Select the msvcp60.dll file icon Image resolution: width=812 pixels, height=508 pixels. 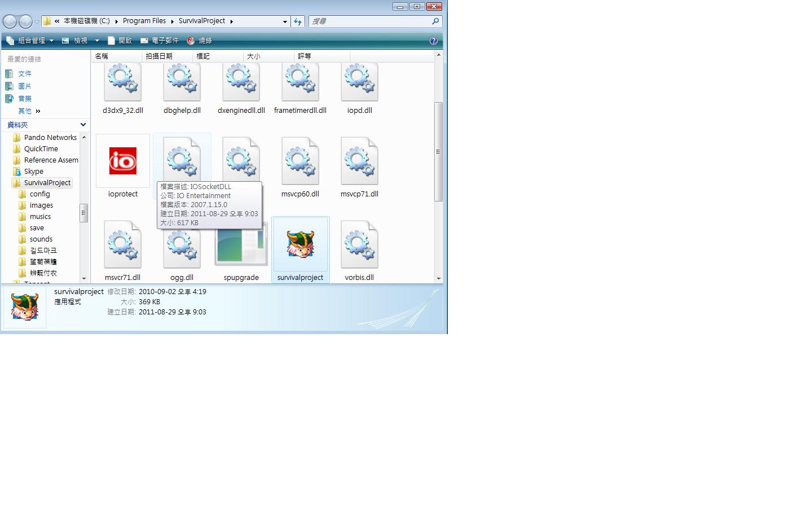tap(300, 161)
